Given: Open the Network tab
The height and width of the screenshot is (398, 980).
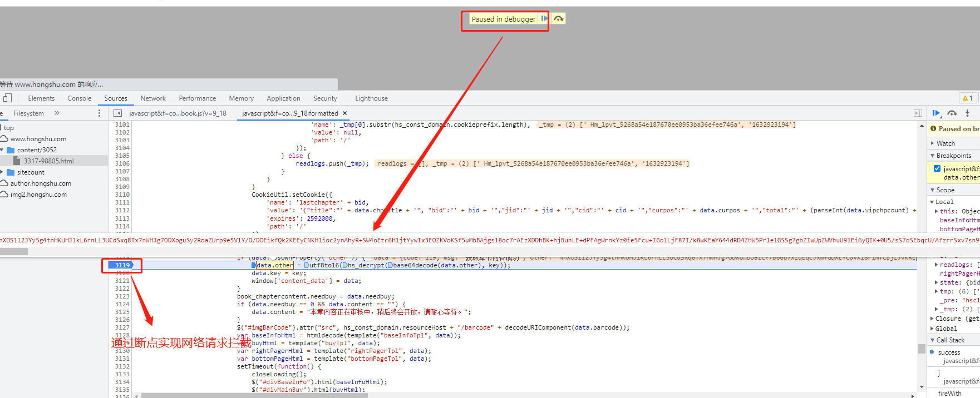Looking at the screenshot, I should [153, 98].
